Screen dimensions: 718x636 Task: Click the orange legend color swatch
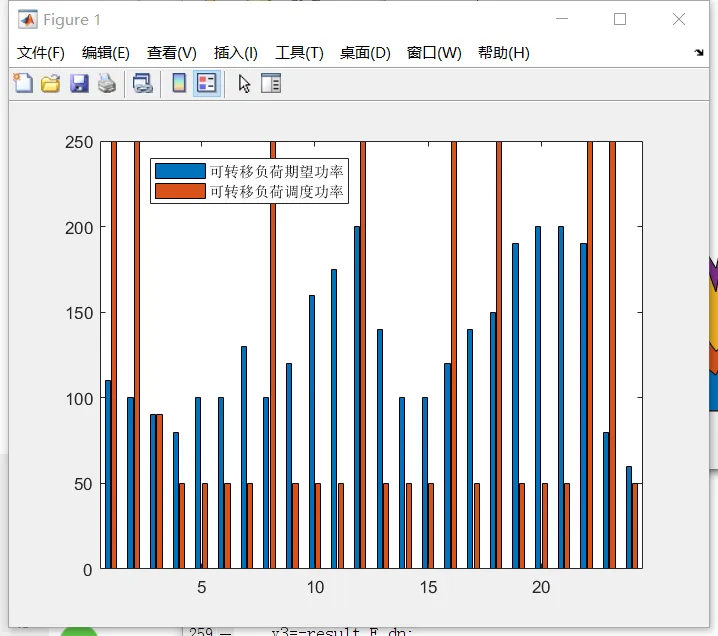click(x=180, y=191)
